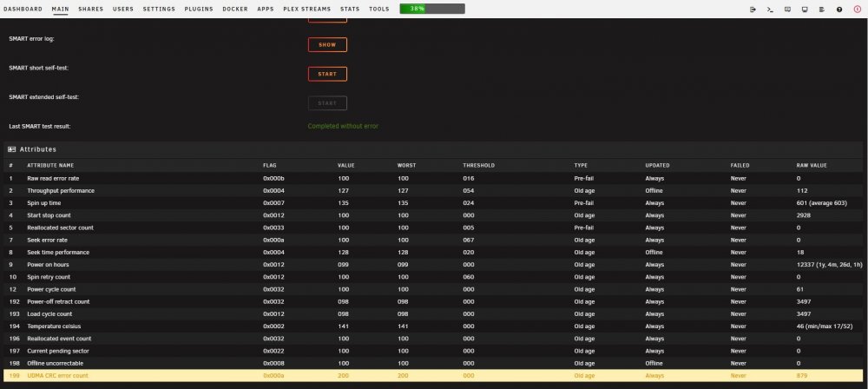The image size is (868, 389).
Task: Click threshold '054' for Throughput performance
Action: click(469, 191)
